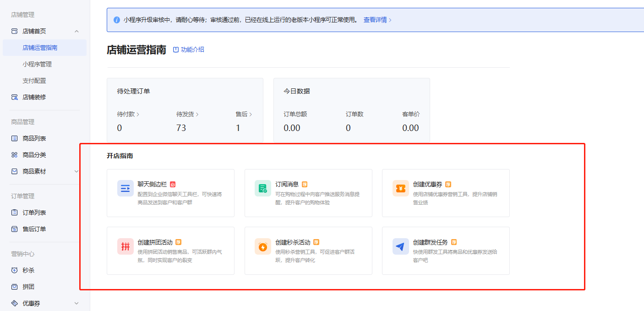Viewport: 644px width, 311px height.
Task: Open the 创建秒杀活动 guide card title
Action: (293, 242)
